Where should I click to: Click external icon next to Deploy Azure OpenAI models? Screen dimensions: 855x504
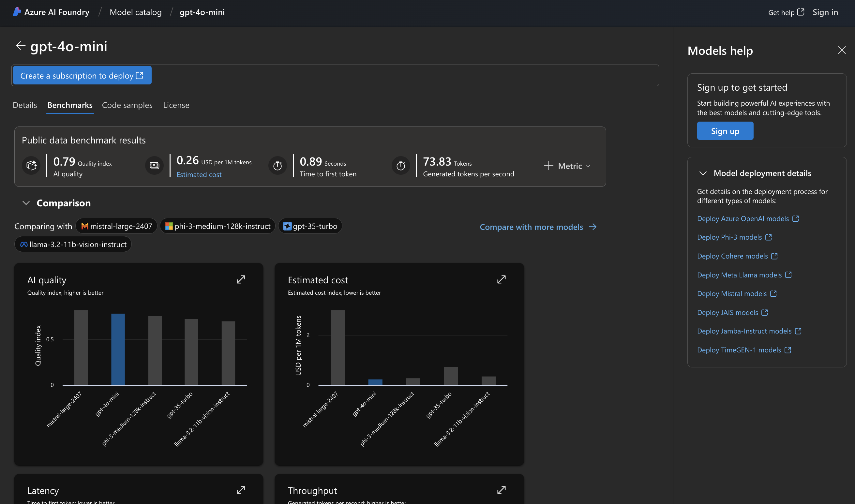796,219
